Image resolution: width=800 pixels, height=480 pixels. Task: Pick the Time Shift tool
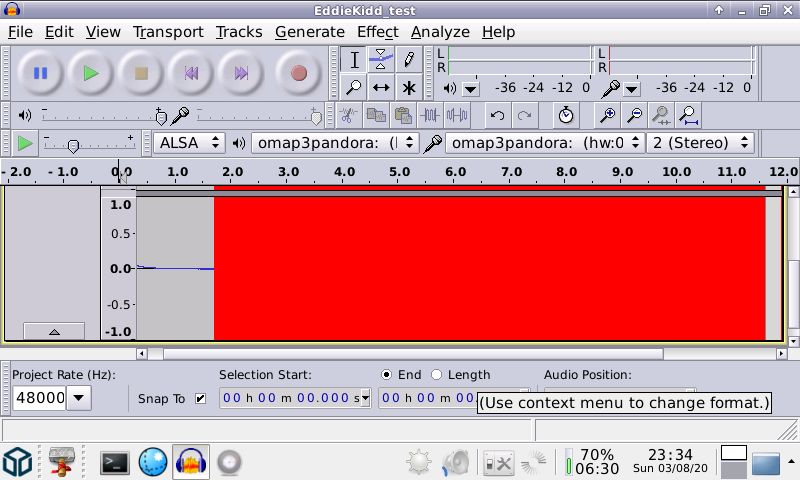pyautogui.click(x=381, y=88)
